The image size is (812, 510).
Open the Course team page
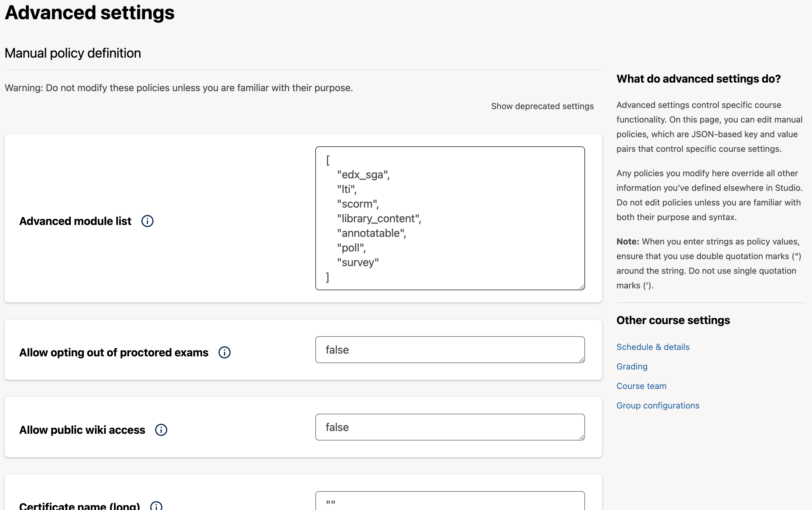click(x=641, y=386)
